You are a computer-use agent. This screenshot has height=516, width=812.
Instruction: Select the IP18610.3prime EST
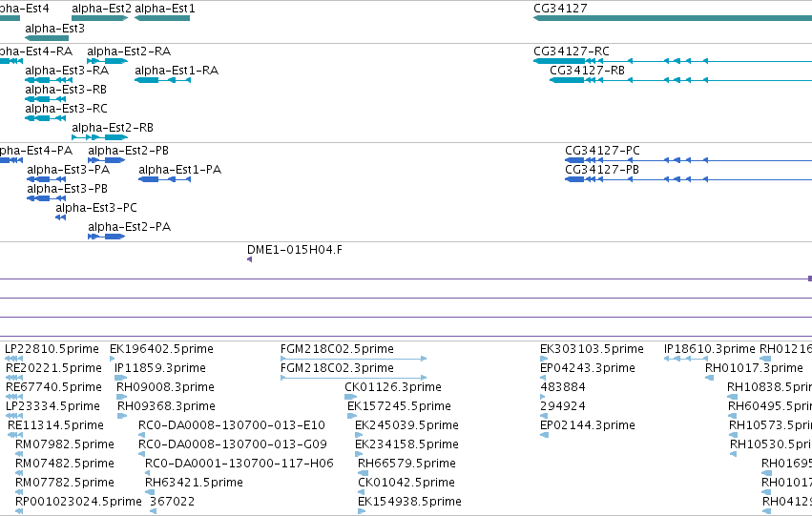(686, 359)
